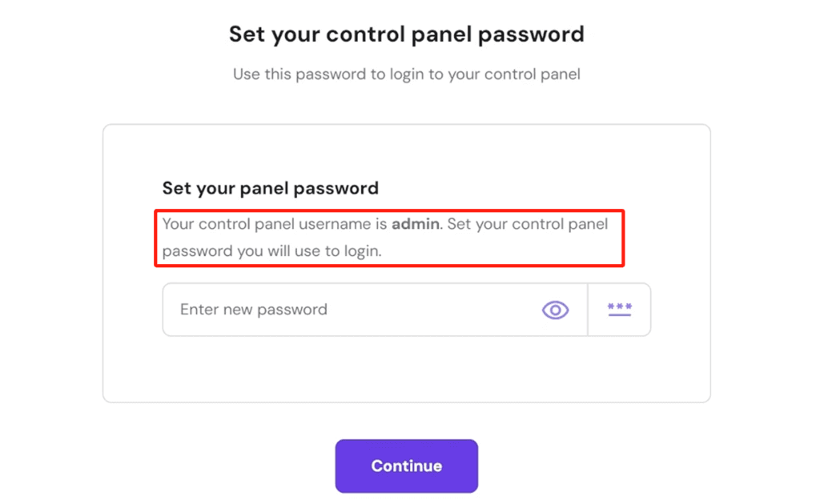Click the 'password you will use to login.' line

click(x=272, y=250)
